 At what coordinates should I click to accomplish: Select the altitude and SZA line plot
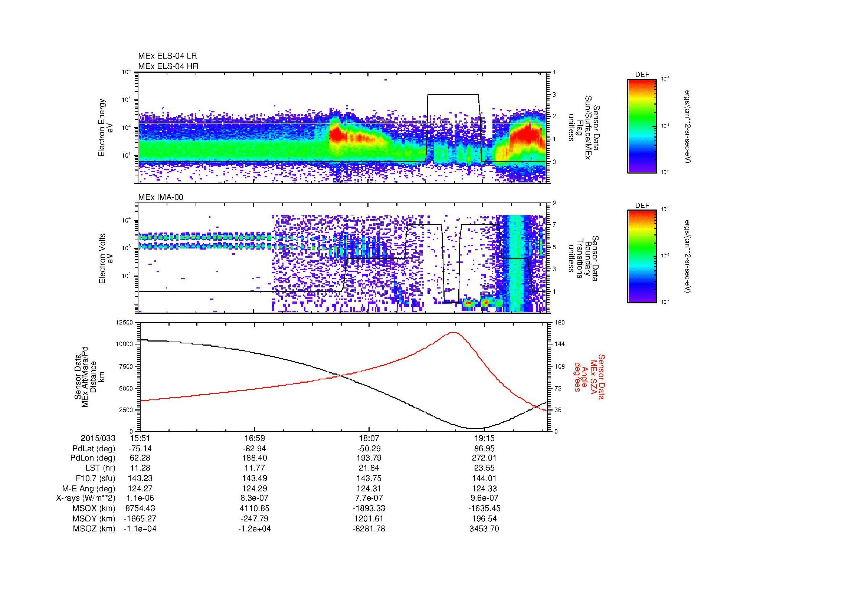tap(343, 376)
